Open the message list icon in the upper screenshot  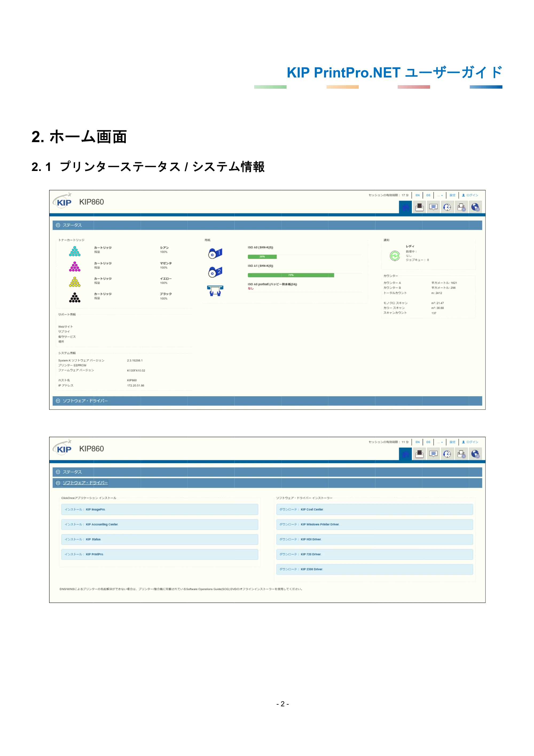pos(433,207)
